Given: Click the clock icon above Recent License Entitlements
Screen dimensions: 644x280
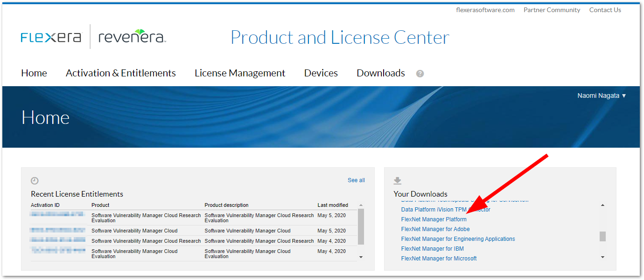Looking at the screenshot, I should click(35, 181).
